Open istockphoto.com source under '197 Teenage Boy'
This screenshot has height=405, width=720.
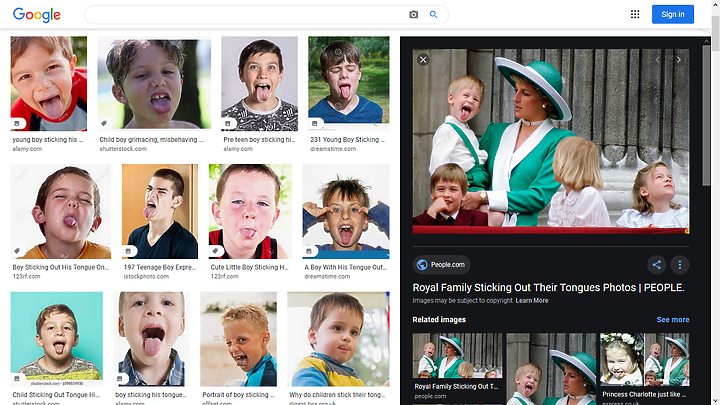(146, 276)
